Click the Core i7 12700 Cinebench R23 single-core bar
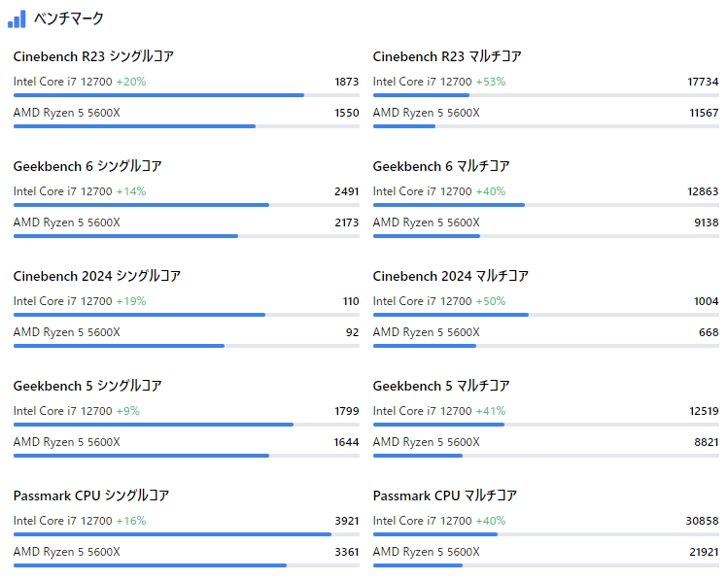This screenshot has height=581, width=728. (158, 95)
